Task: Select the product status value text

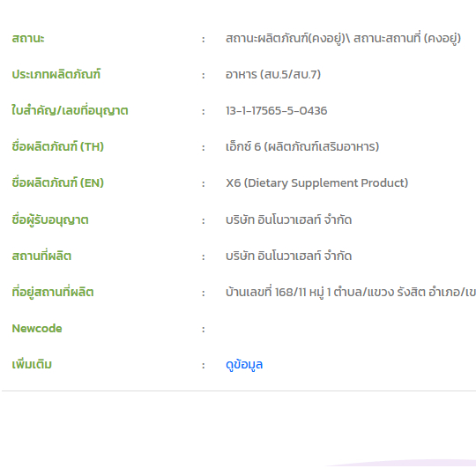Action: coord(344,39)
